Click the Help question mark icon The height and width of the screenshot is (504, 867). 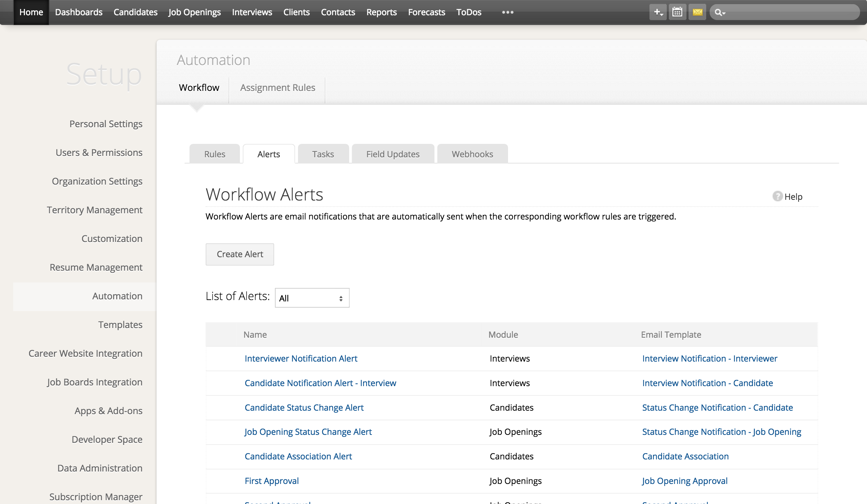pyautogui.click(x=777, y=196)
